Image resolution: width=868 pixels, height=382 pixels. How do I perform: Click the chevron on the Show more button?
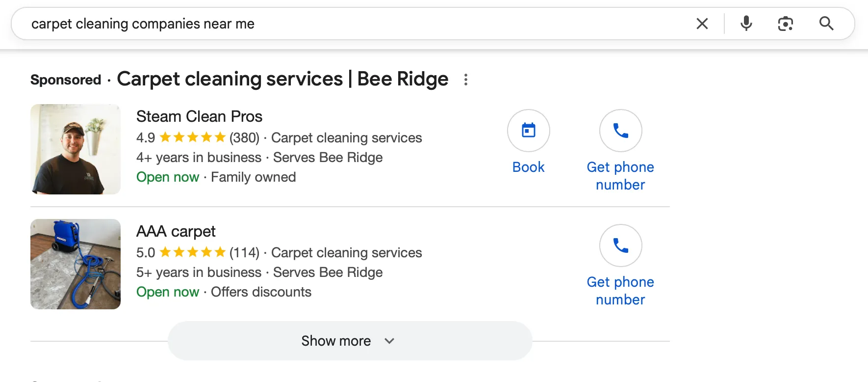pos(389,340)
